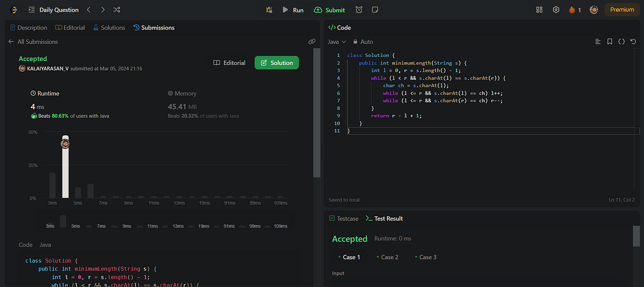Switch to the Solutions tab
644x287 pixels.
(109, 28)
